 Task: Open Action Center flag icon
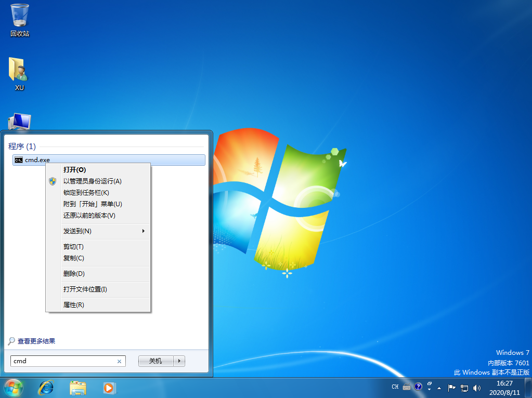point(451,388)
